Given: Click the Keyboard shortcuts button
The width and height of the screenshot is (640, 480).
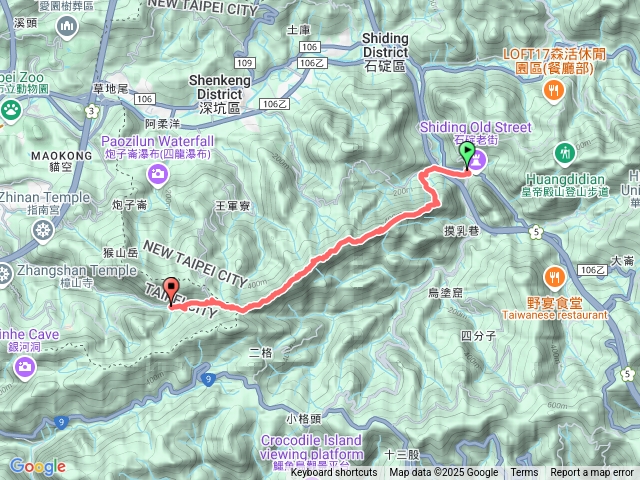Looking at the screenshot, I should [x=334, y=473].
